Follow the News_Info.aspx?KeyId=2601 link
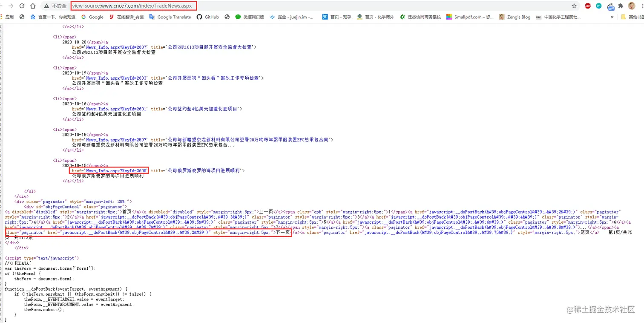The width and height of the screenshot is (644, 323). tap(117, 109)
